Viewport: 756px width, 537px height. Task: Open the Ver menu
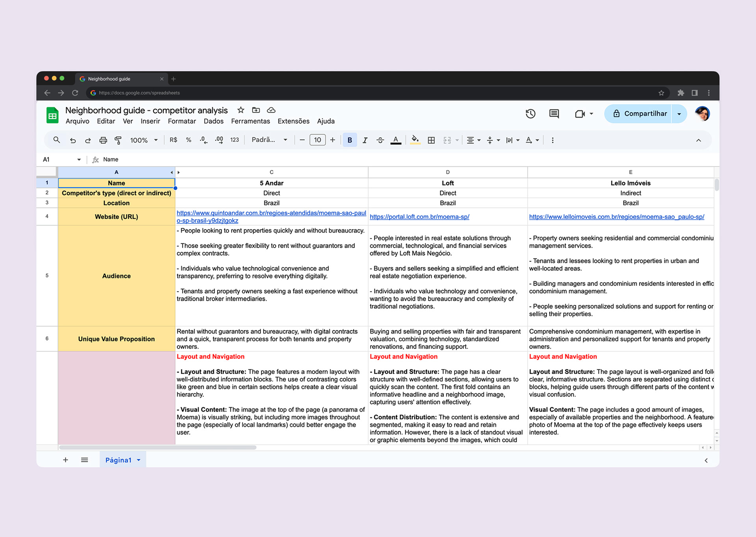pyautogui.click(x=128, y=121)
